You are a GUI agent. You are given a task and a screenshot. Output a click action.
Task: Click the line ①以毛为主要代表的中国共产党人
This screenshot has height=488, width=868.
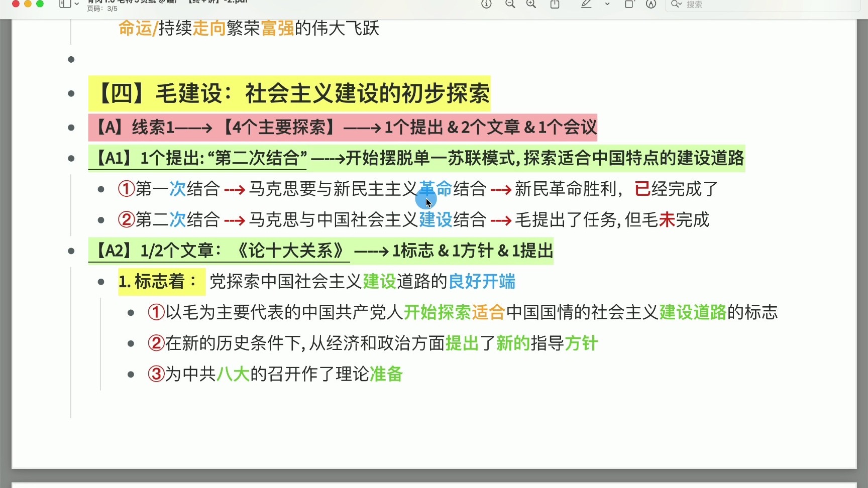coord(463,313)
